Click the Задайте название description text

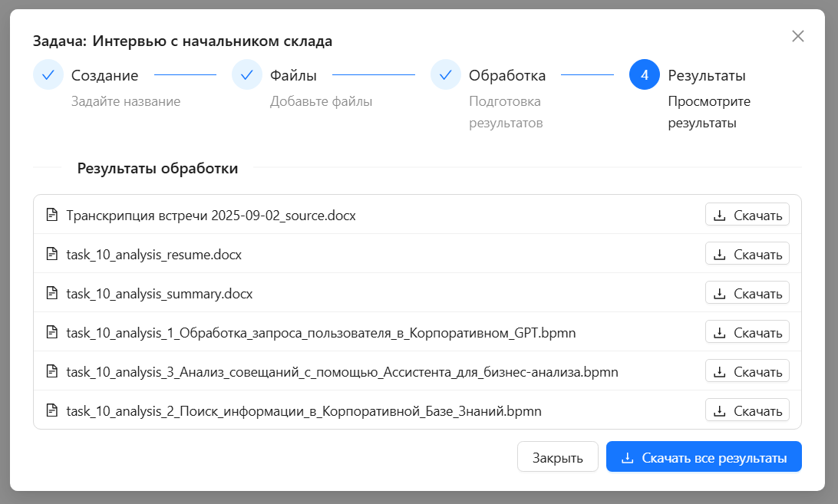coord(126,101)
